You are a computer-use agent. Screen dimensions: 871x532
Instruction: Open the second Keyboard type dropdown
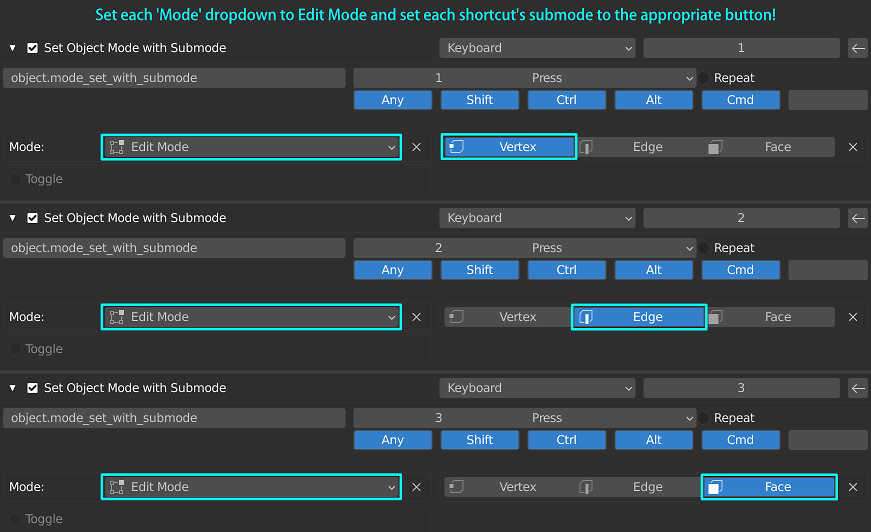click(537, 218)
